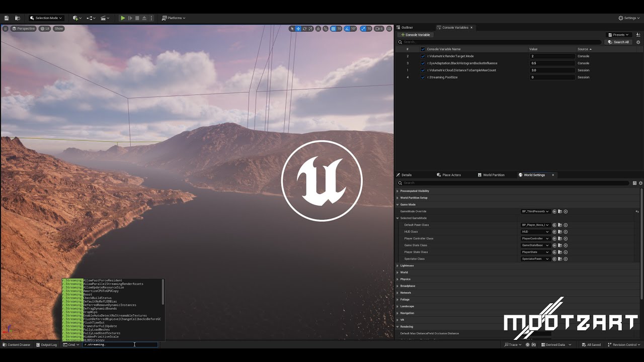Browse to Spectator Class asset icon
The width and height of the screenshot is (644, 362).
(x=560, y=259)
